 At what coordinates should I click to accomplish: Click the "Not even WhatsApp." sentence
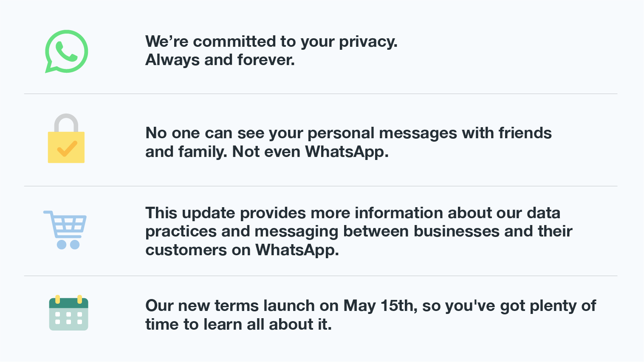click(x=310, y=152)
